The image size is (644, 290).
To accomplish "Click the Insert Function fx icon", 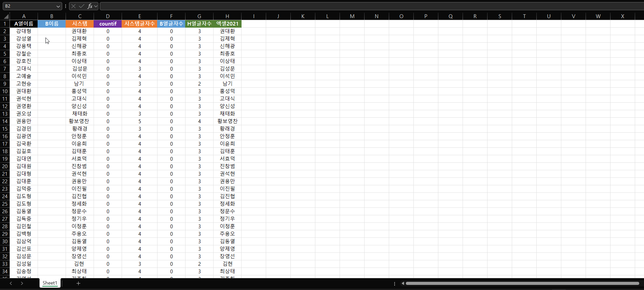I will (90, 6).
